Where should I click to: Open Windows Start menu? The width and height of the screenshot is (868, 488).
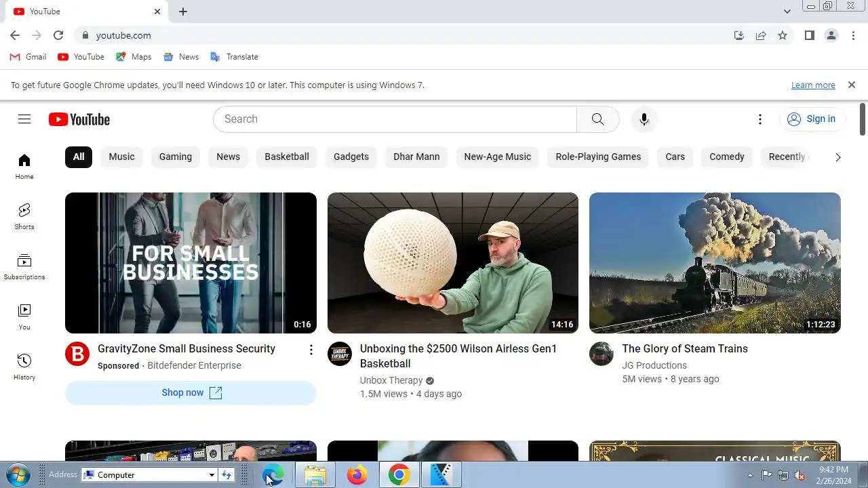point(18,474)
